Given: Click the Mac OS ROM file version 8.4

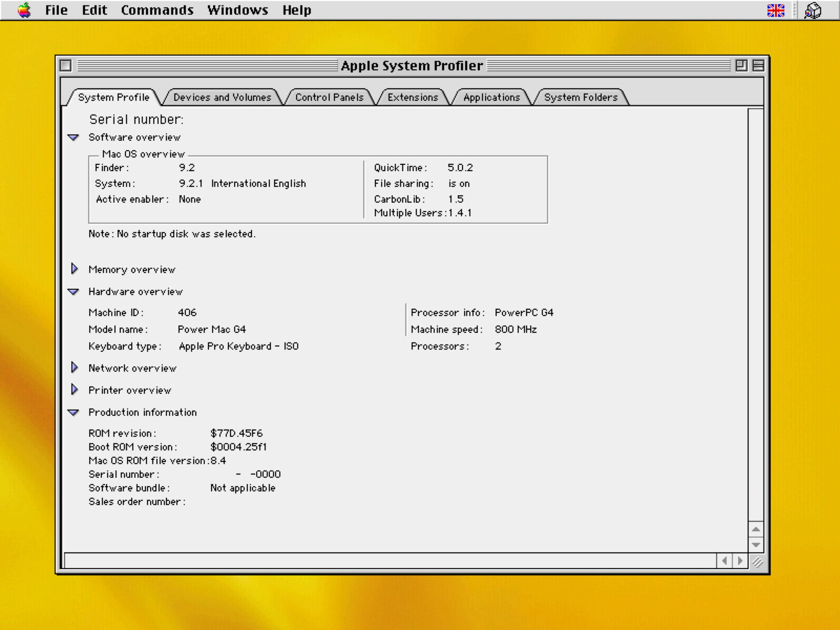Looking at the screenshot, I should tap(218, 460).
